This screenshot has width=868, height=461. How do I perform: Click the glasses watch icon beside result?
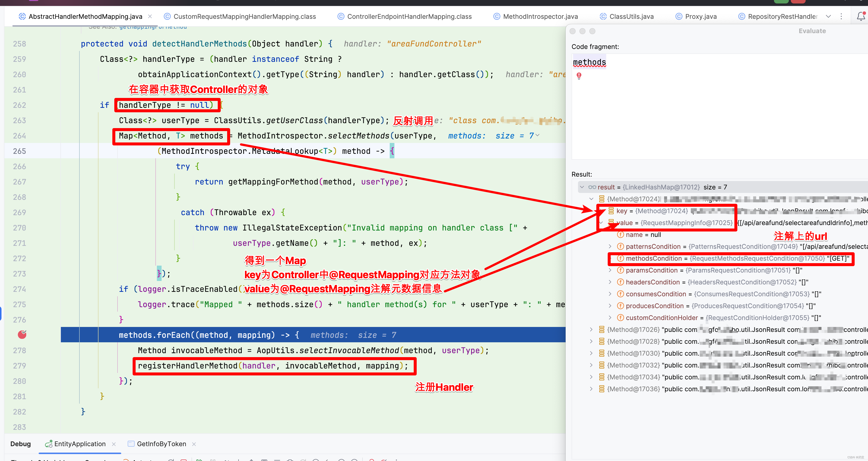592,187
